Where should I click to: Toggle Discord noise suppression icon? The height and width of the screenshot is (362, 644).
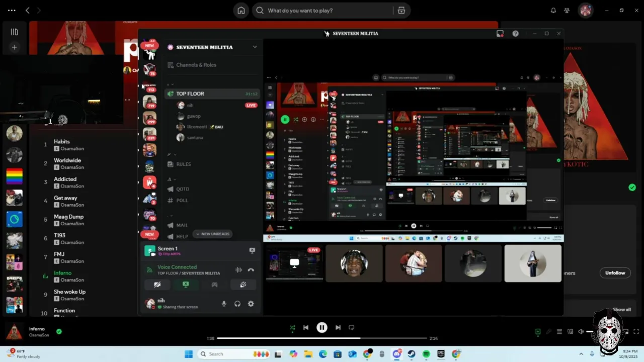[238, 270]
